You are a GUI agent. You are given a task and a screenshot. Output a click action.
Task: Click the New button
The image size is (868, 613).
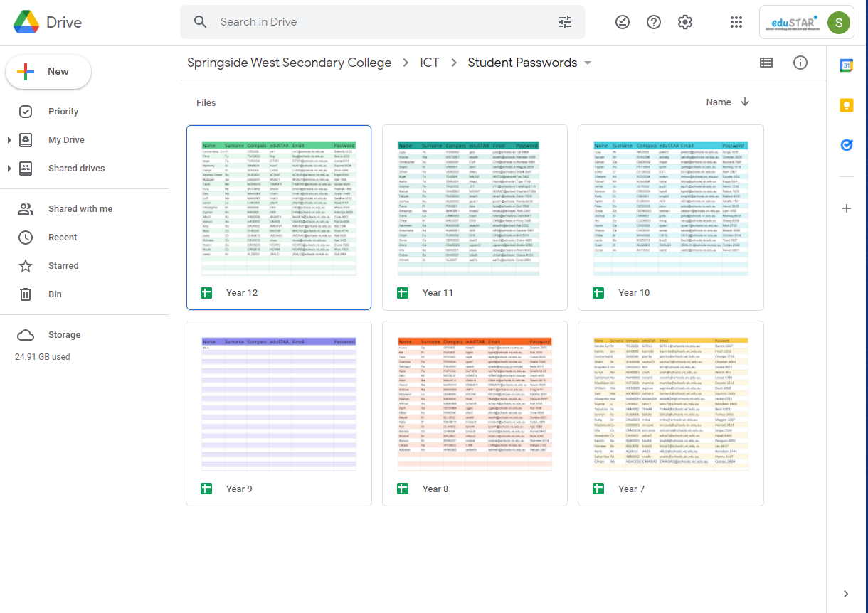(48, 72)
